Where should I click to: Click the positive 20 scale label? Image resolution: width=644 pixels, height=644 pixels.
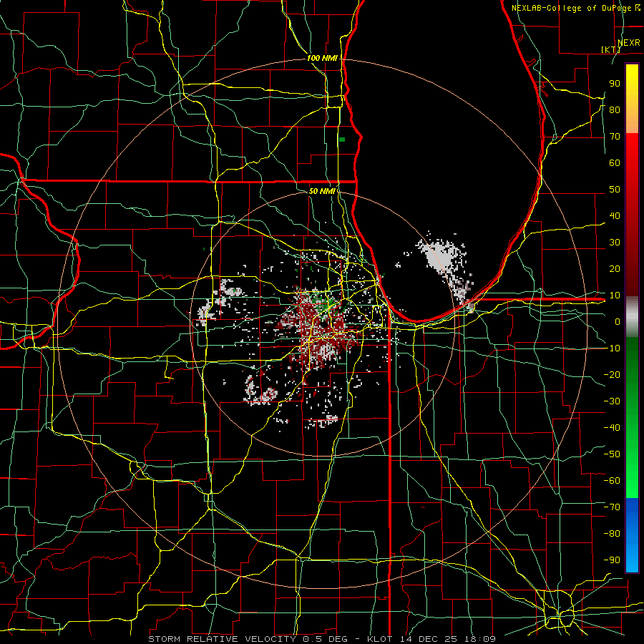tap(615, 268)
